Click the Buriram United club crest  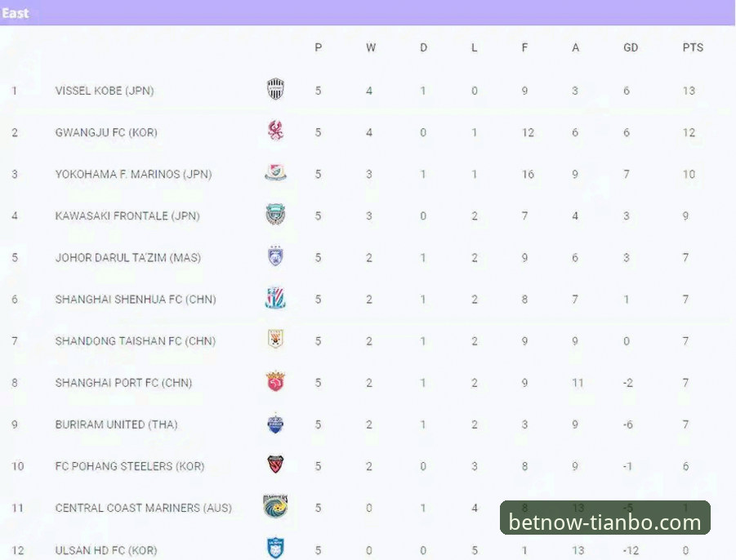276,424
